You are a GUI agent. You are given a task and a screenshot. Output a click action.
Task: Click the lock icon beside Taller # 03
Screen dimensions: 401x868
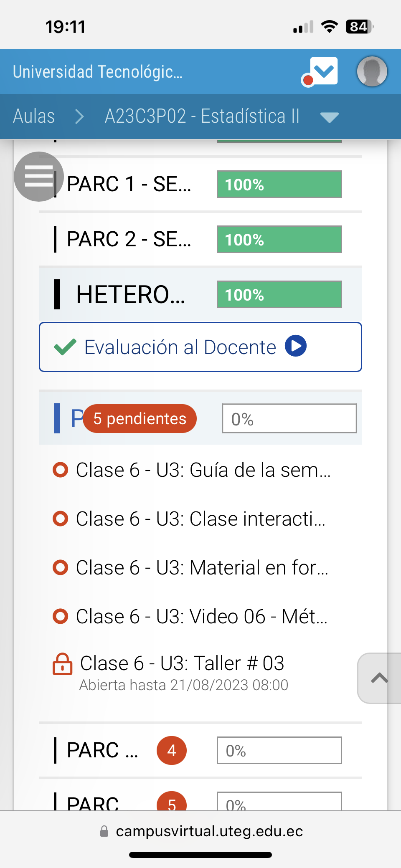[x=62, y=664]
